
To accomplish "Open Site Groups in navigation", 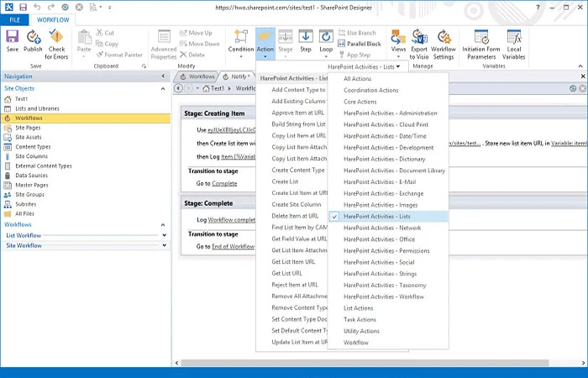I will (x=29, y=194).
